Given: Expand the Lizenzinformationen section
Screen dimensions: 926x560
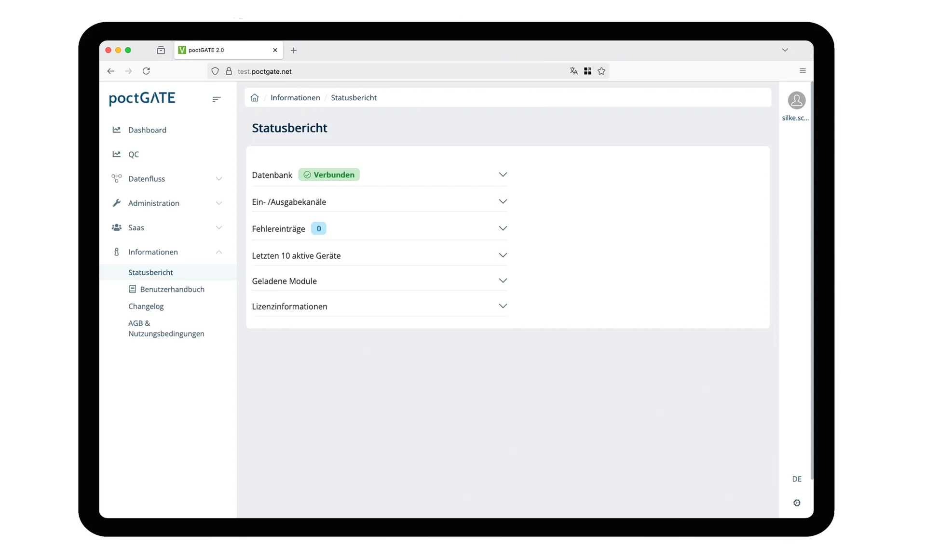Looking at the screenshot, I should 503,306.
